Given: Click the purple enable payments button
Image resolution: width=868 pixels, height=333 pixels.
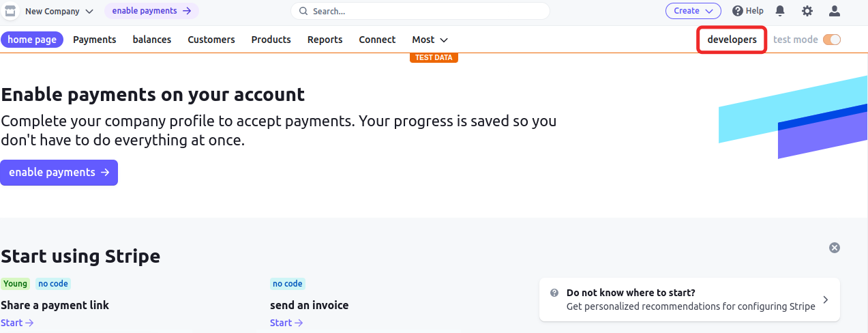Looking at the screenshot, I should coord(59,173).
